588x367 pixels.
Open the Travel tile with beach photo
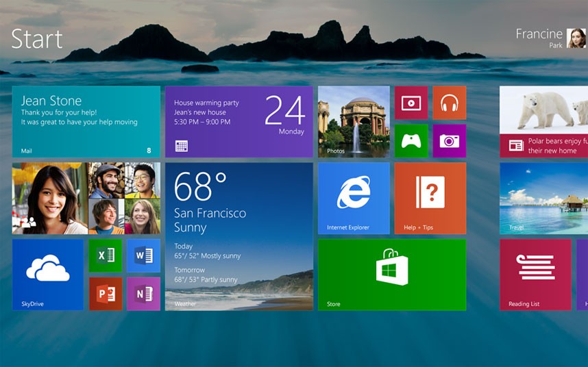tap(543, 198)
